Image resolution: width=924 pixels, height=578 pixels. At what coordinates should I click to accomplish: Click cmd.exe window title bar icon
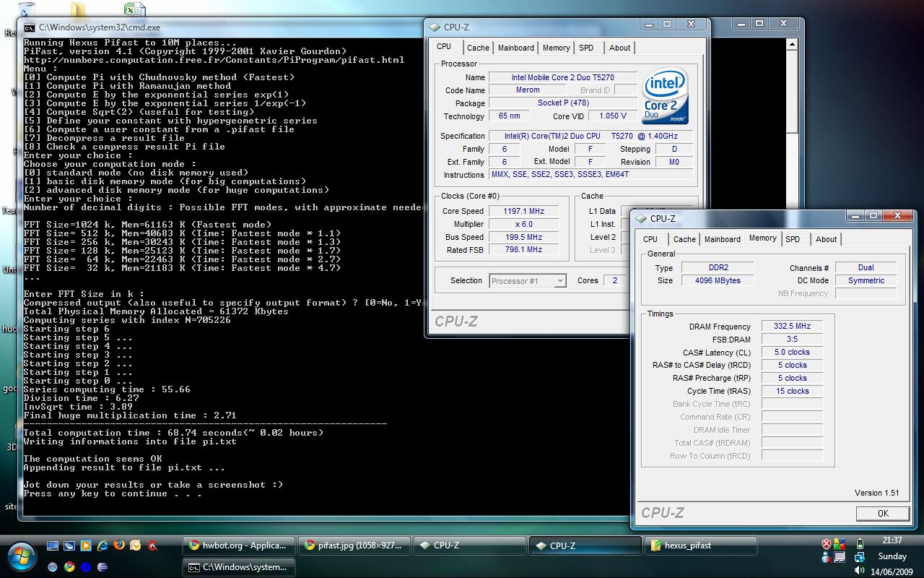(30, 27)
